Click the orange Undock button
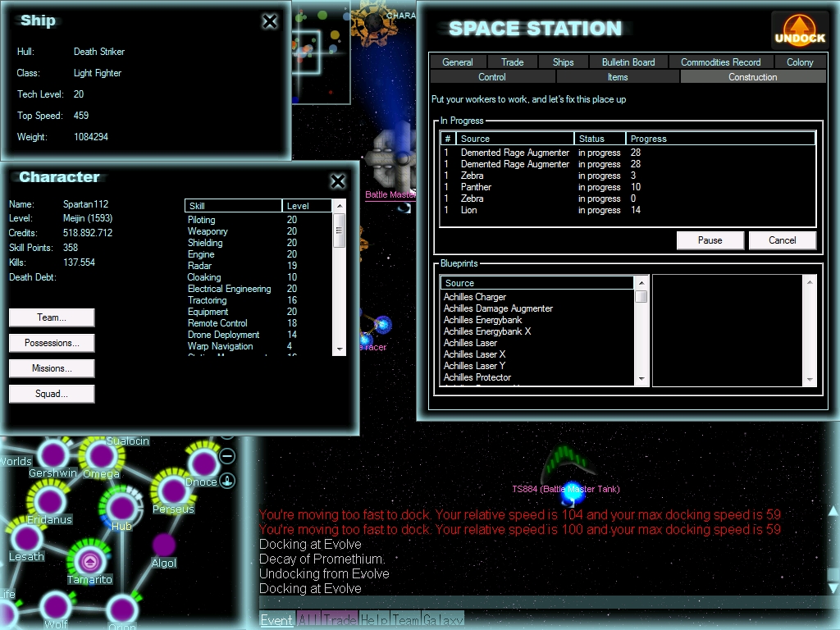 tap(800, 30)
